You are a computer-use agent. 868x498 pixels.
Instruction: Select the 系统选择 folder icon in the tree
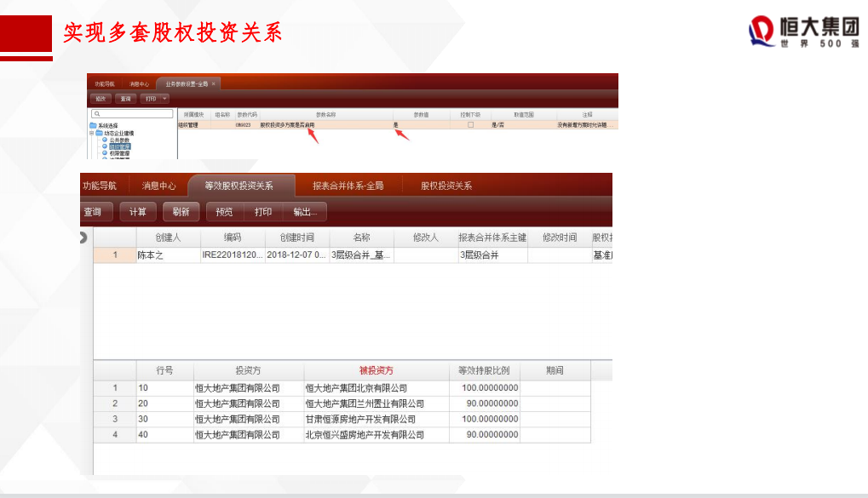pos(93,126)
